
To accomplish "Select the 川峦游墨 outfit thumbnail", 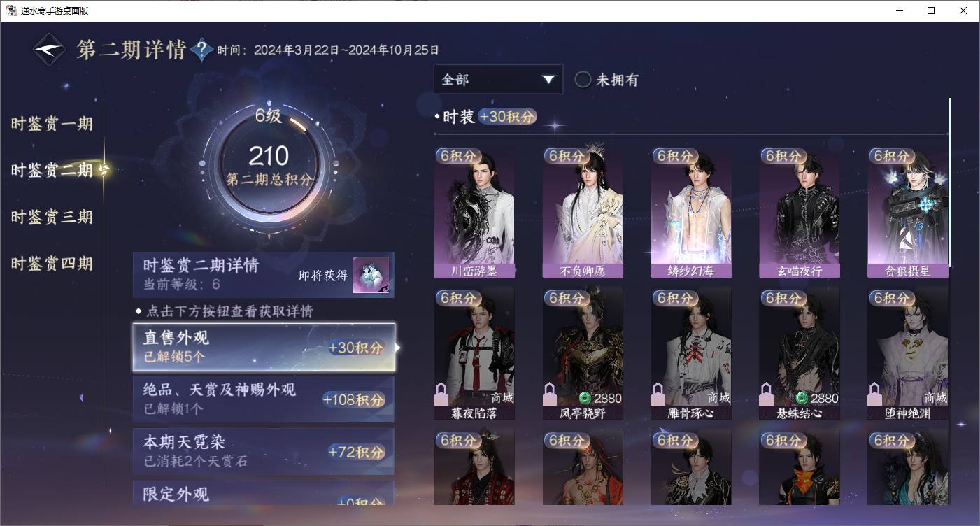I will (474, 213).
